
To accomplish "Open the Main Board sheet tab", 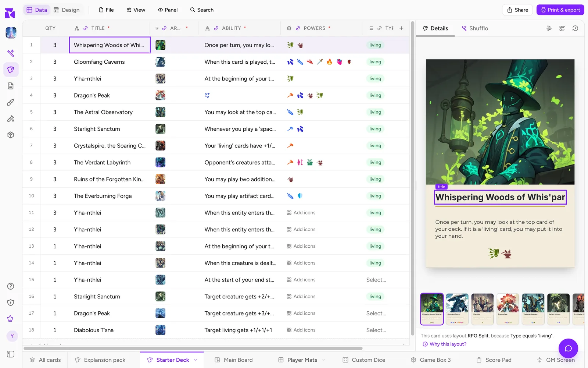I will [x=233, y=360].
